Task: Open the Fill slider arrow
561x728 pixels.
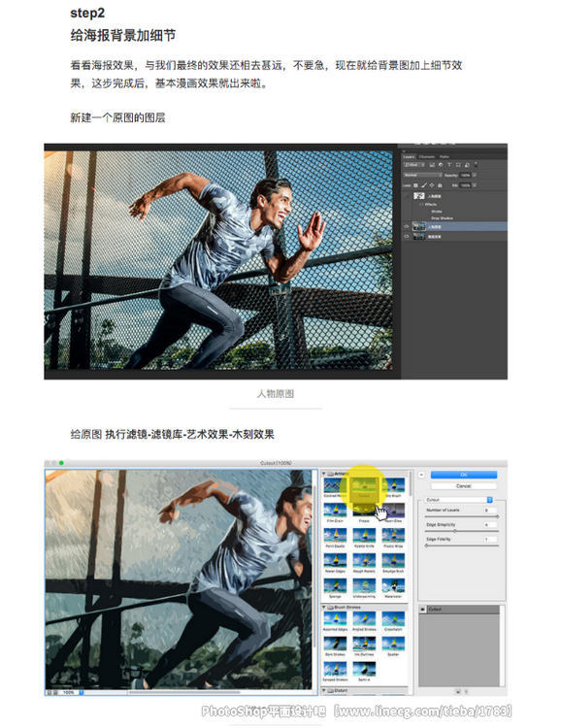Action: click(x=475, y=185)
